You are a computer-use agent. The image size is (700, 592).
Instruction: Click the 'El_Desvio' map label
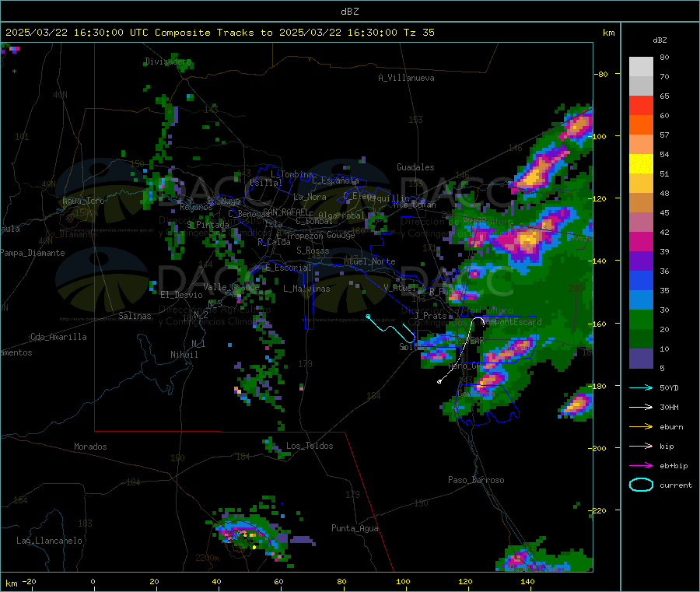pyautogui.click(x=182, y=295)
